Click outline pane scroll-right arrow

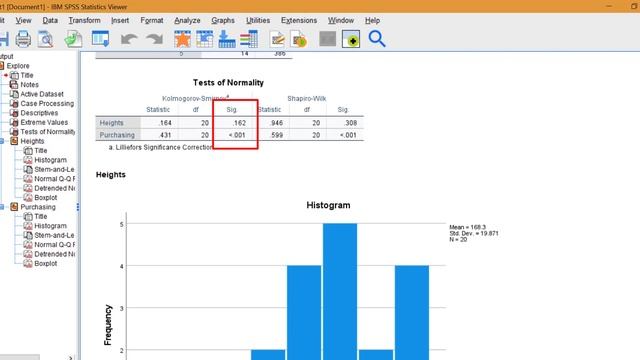71,357
